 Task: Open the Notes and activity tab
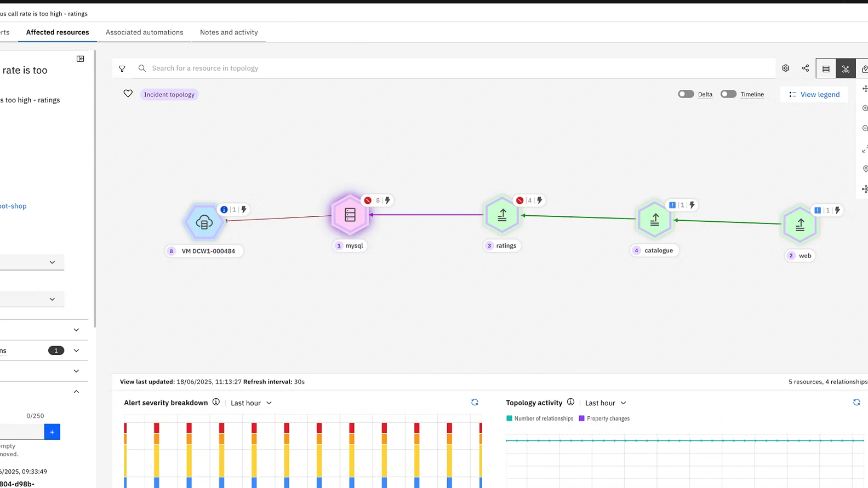pos(229,32)
